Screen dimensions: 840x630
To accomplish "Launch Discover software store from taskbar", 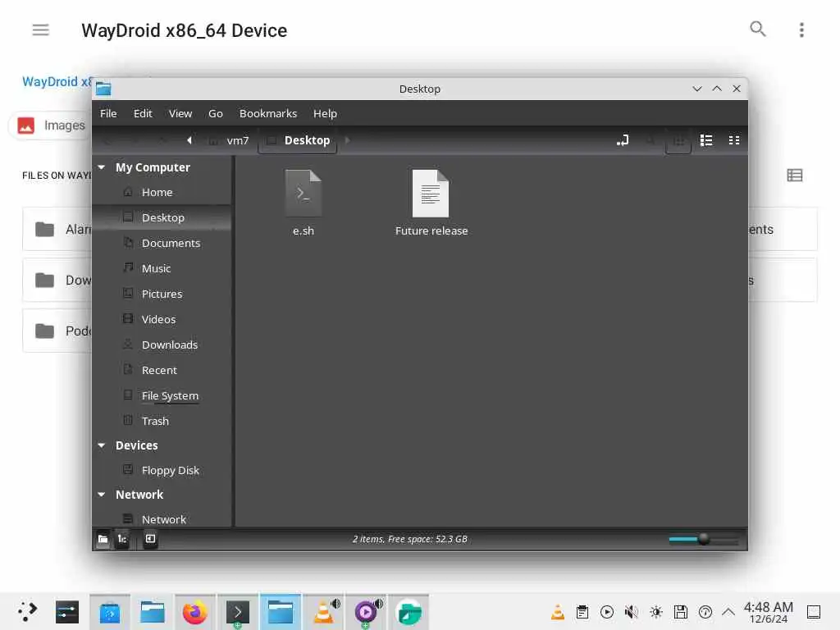I will point(110,612).
